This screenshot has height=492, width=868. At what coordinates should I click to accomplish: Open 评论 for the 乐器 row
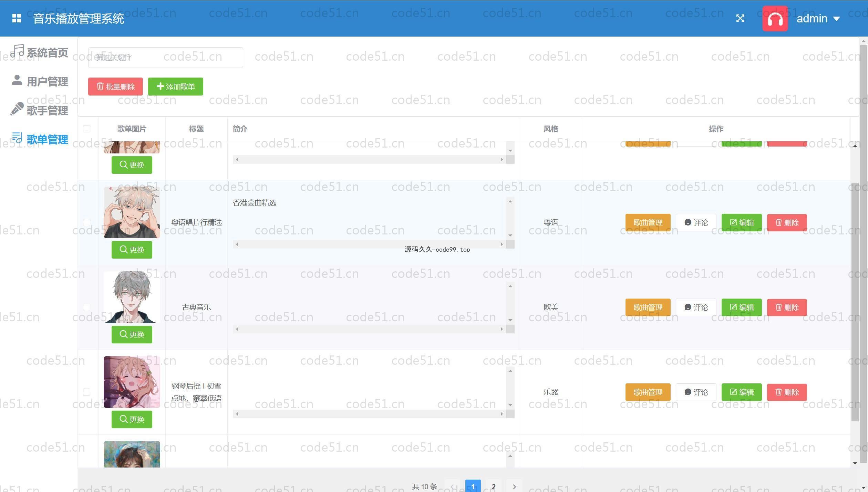696,392
